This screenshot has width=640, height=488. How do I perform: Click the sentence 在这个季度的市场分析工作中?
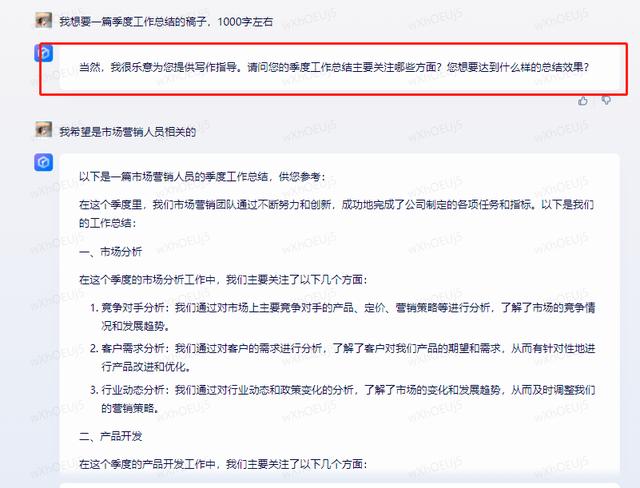pos(223,280)
